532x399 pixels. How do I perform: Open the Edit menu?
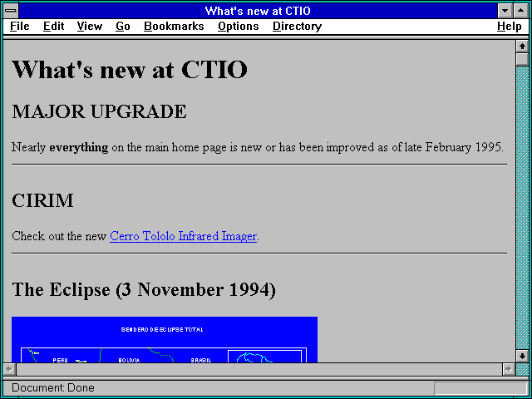tap(53, 27)
